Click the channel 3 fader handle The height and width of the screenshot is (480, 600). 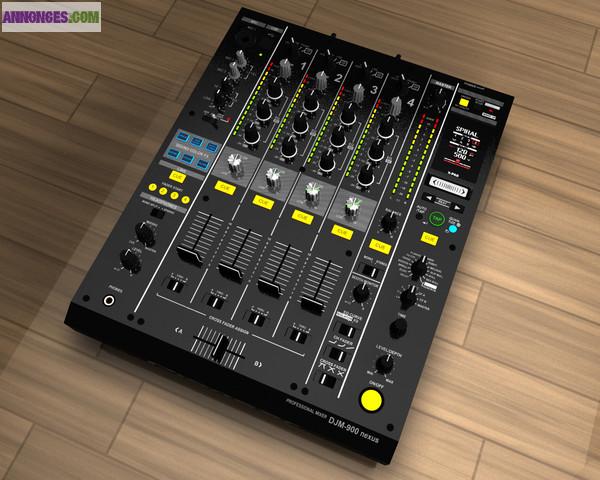tap(270, 288)
